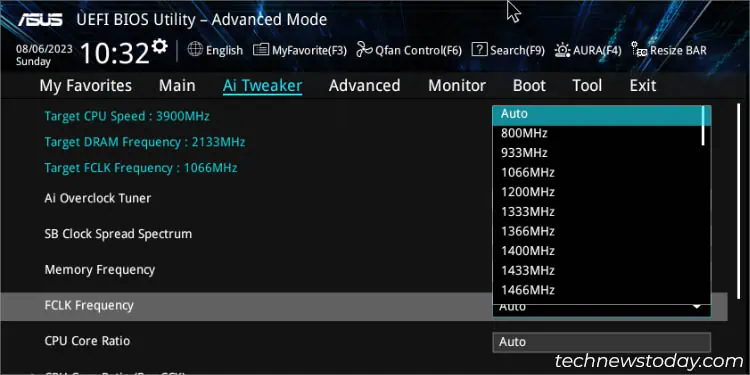Click the ASUS logo
Image resolution: width=750 pixels, height=375 pixels.
point(41,20)
